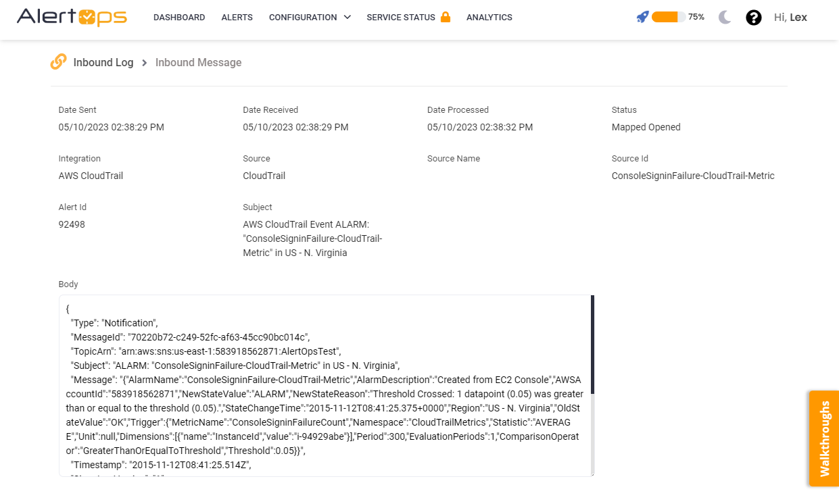Click the Inbound Message breadcrumb text
Screen dimensions: 839x504
198,63
